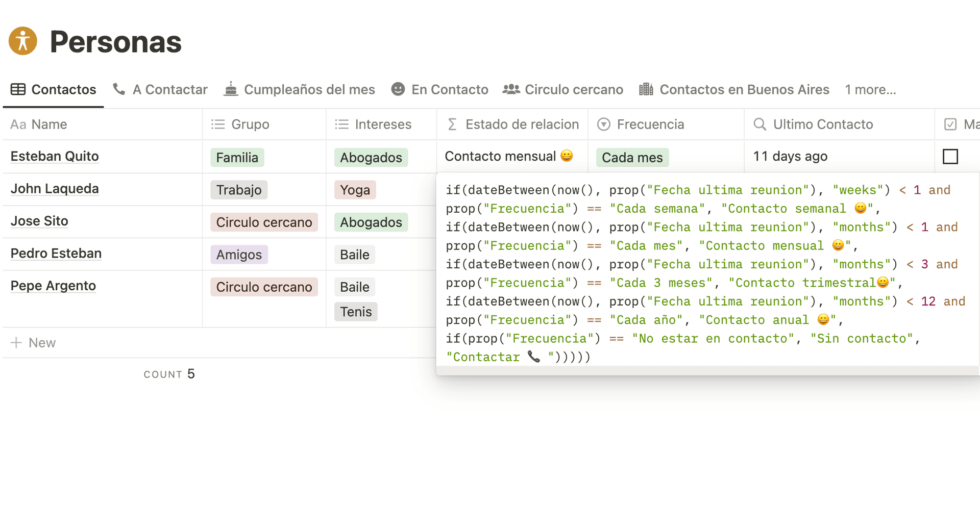Add a new row with + New
980x530 pixels.
coord(34,343)
